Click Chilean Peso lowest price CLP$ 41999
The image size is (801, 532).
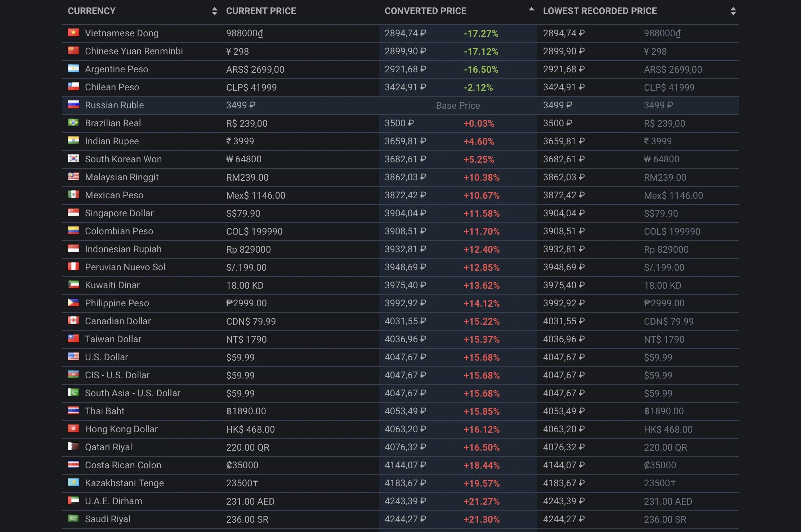coord(669,87)
